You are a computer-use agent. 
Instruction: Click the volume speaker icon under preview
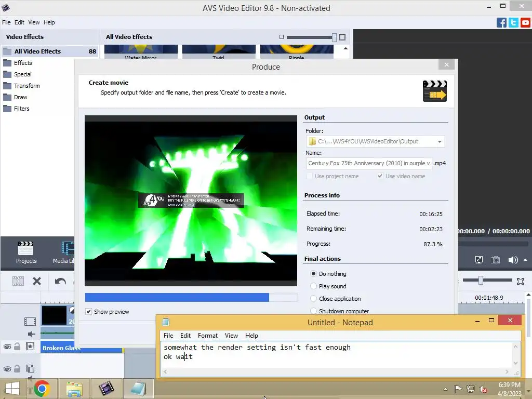coord(513,260)
